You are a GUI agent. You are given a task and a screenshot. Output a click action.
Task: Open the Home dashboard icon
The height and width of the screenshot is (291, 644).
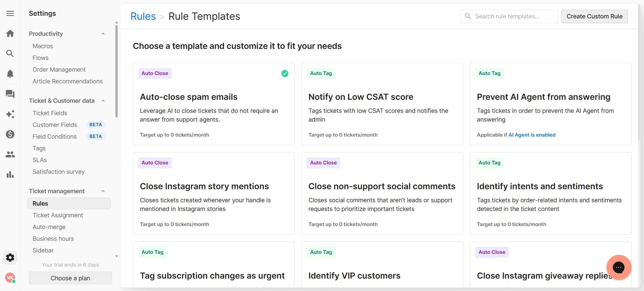point(10,33)
